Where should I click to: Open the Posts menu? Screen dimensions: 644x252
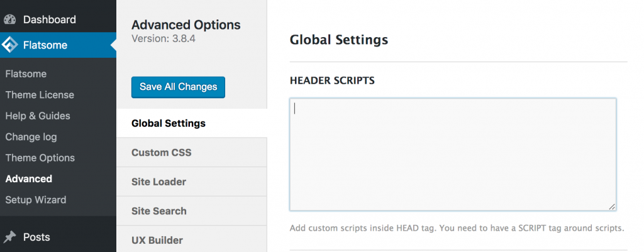pyautogui.click(x=58, y=237)
